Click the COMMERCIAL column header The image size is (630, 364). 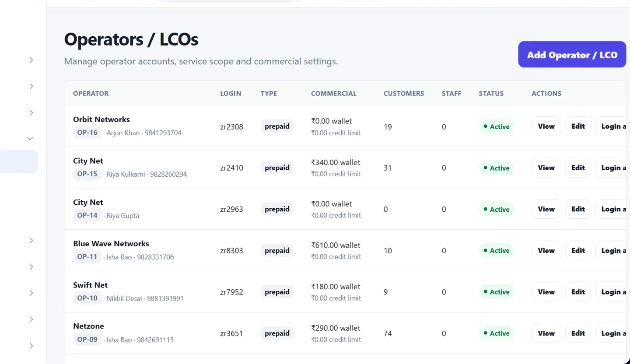pos(334,93)
